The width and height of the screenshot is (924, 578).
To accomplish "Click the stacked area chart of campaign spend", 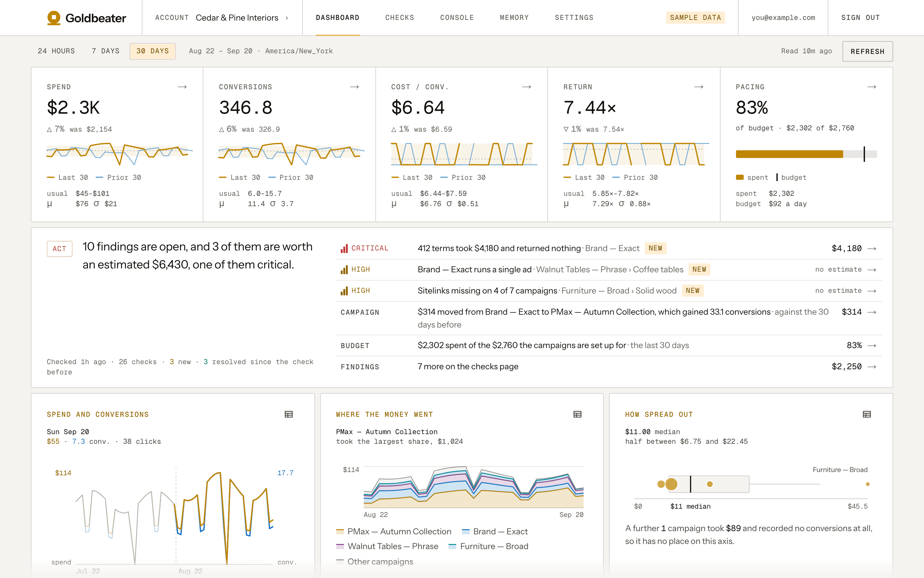I will [474, 487].
